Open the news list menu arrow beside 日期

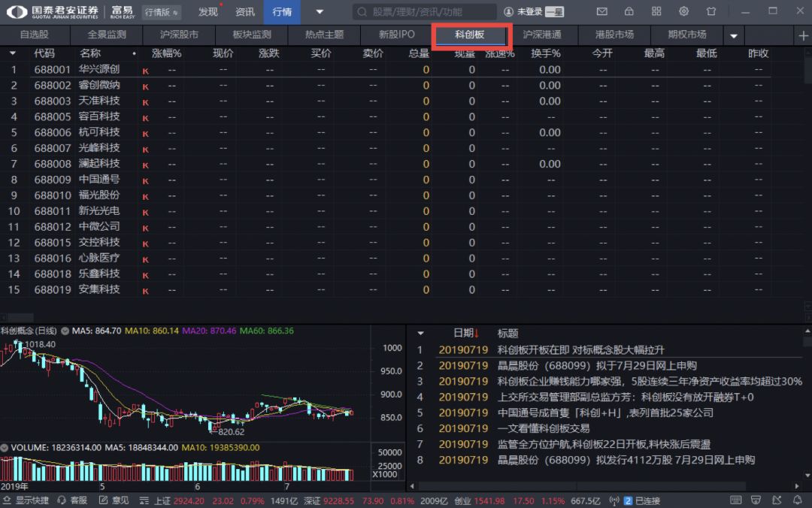pyautogui.click(x=420, y=333)
